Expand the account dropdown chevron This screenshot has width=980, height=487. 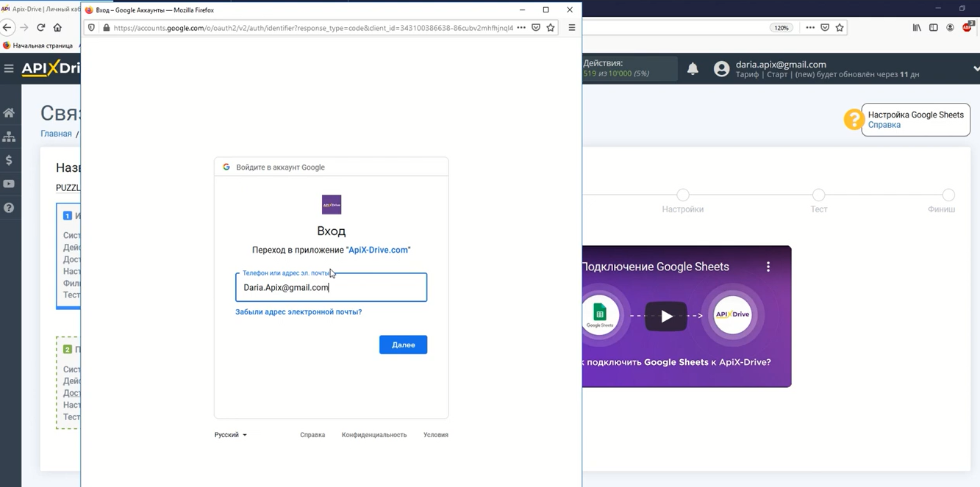[976, 69]
